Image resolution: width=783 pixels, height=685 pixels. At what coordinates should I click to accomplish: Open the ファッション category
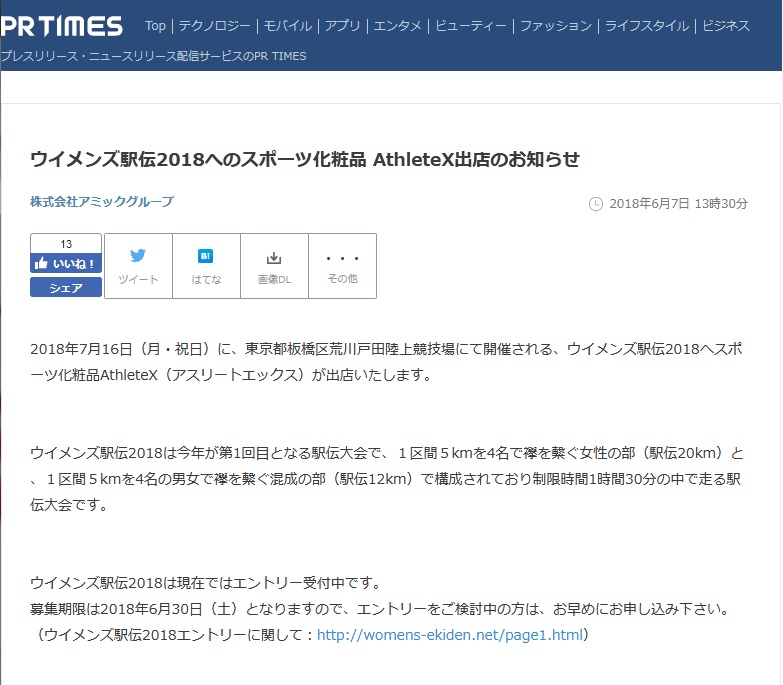[556, 25]
